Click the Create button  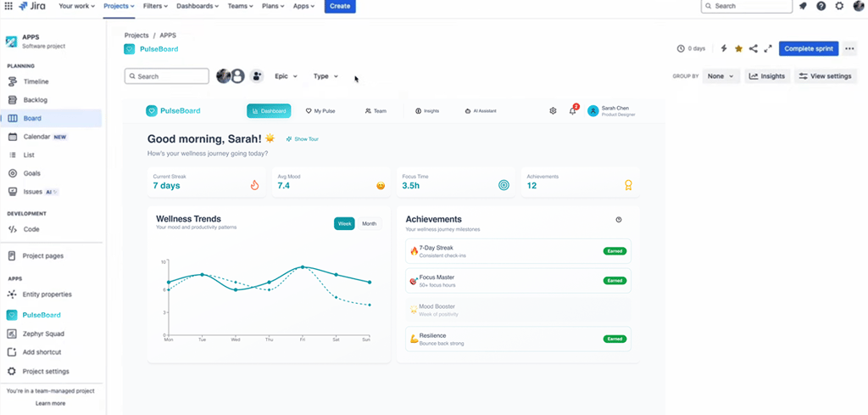tap(340, 6)
